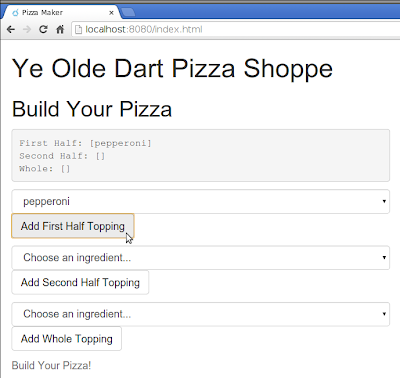Click Add Second Half Topping button

pos(80,282)
